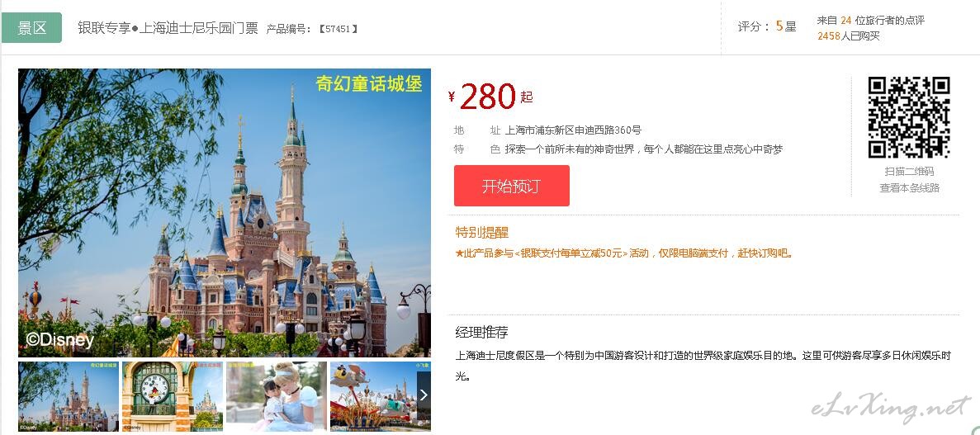980x435 pixels.
Task: Open the castle thumbnail in gallery strip
Action: coord(69,396)
